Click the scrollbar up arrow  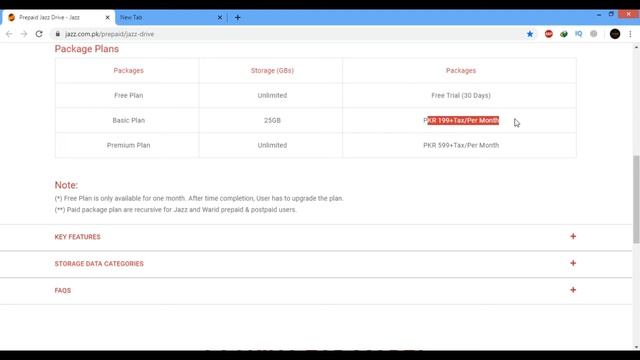click(636, 47)
